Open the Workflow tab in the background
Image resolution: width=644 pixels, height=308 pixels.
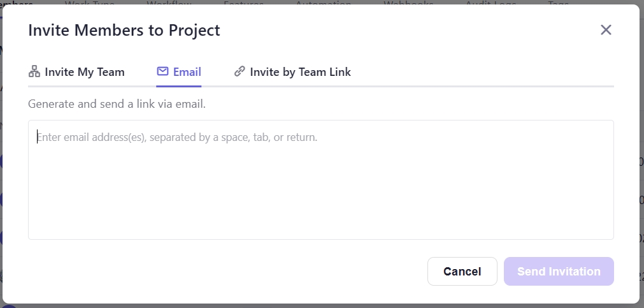[x=169, y=3]
